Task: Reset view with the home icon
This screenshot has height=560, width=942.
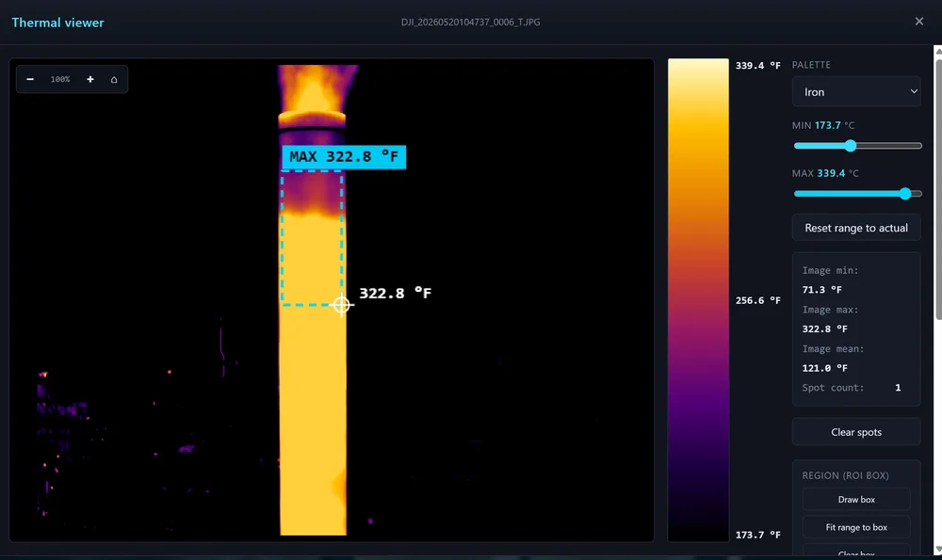Action: tap(114, 79)
